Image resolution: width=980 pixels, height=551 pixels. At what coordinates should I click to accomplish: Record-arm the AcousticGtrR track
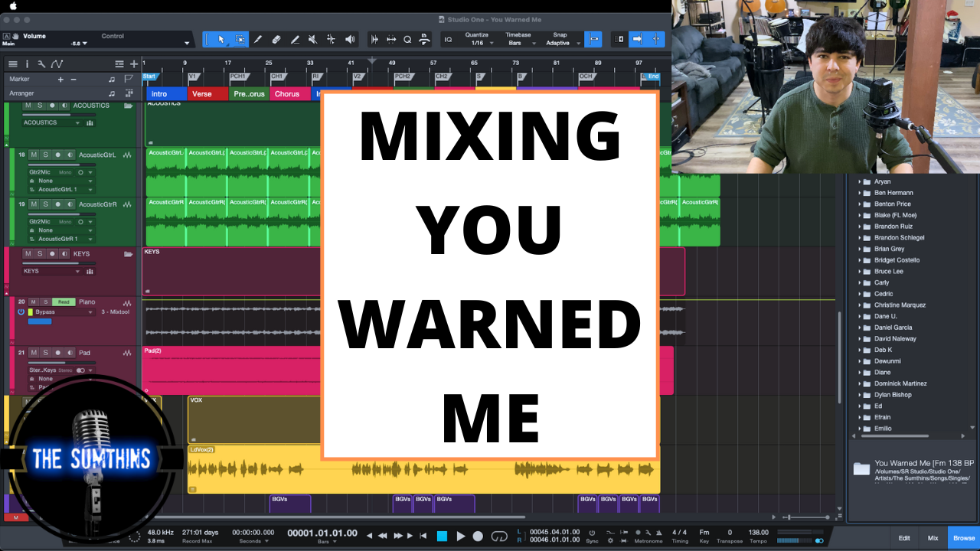coord(57,204)
